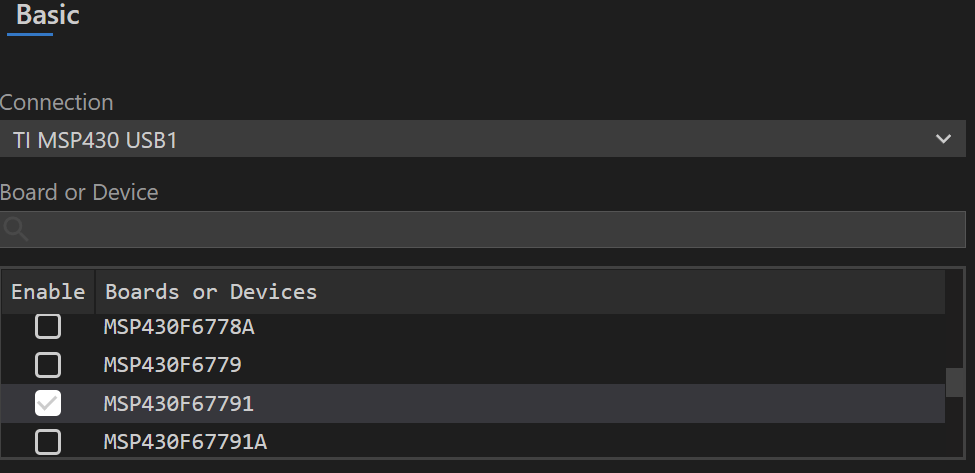Click the scrollbar track below the thumb
975x473 pixels.
click(x=956, y=430)
